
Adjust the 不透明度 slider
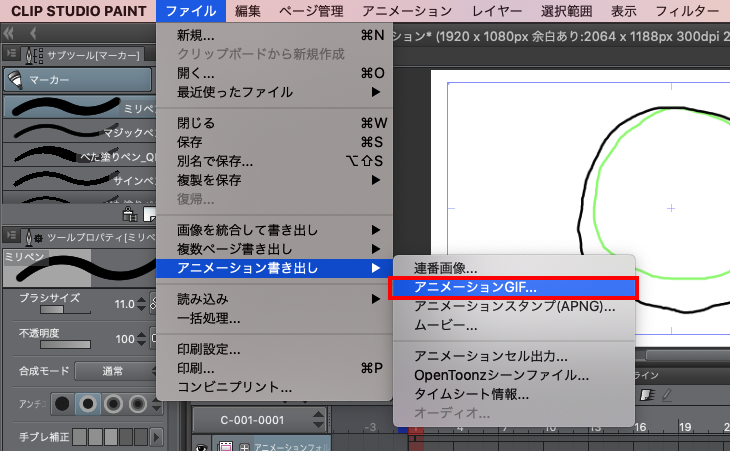tap(65, 344)
